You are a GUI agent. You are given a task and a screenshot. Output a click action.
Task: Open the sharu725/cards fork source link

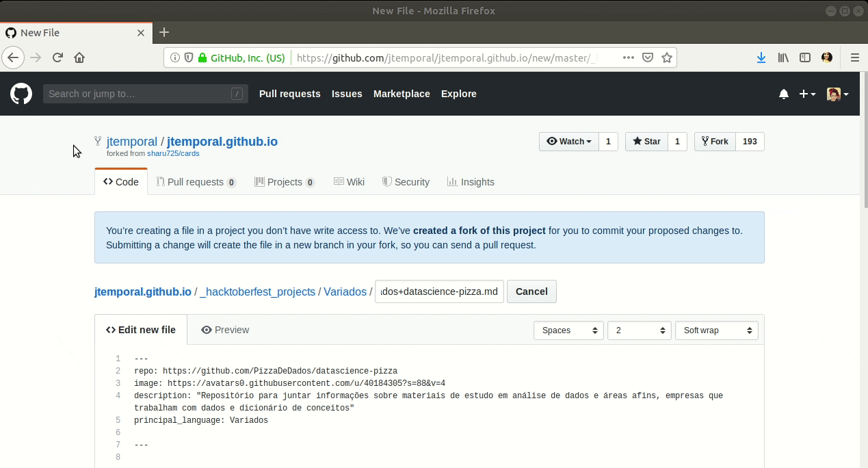(173, 154)
